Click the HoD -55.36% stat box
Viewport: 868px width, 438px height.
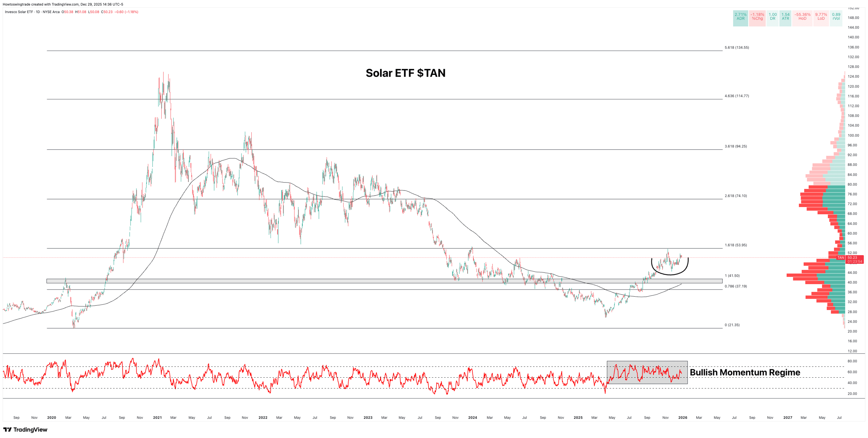[x=802, y=17]
